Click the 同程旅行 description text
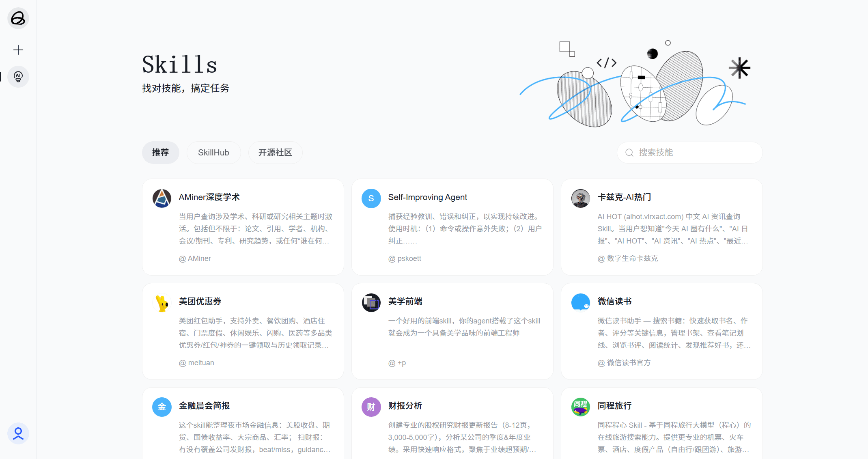 click(674, 437)
